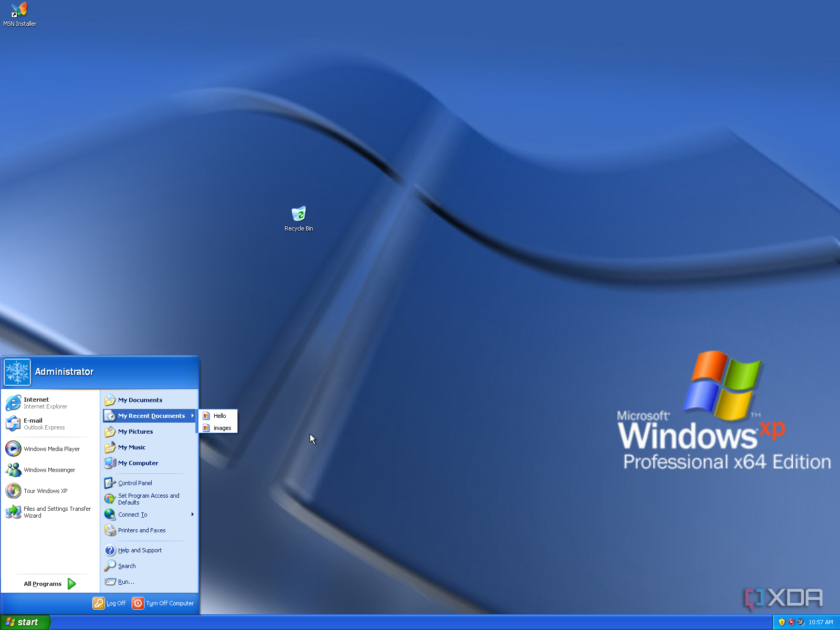Viewport: 840px width, 630px height.
Task: Open My Computer
Action: pyautogui.click(x=150, y=463)
